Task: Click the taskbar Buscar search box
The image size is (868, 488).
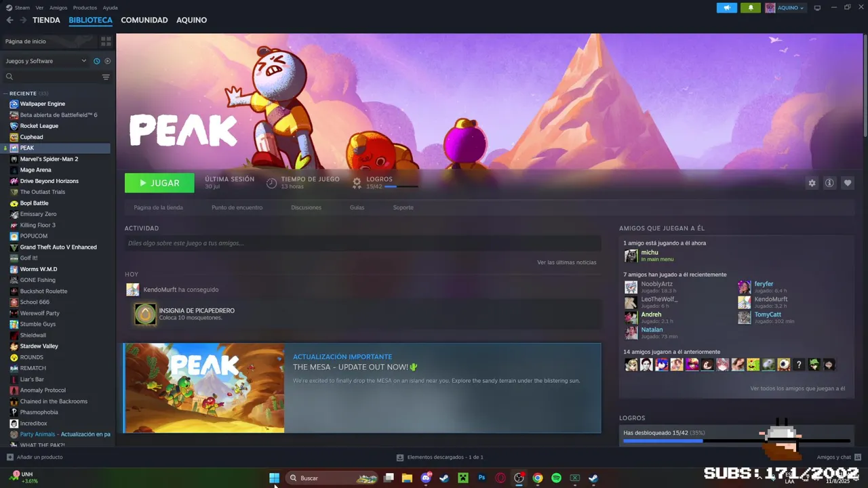Action: [x=332, y=478]
